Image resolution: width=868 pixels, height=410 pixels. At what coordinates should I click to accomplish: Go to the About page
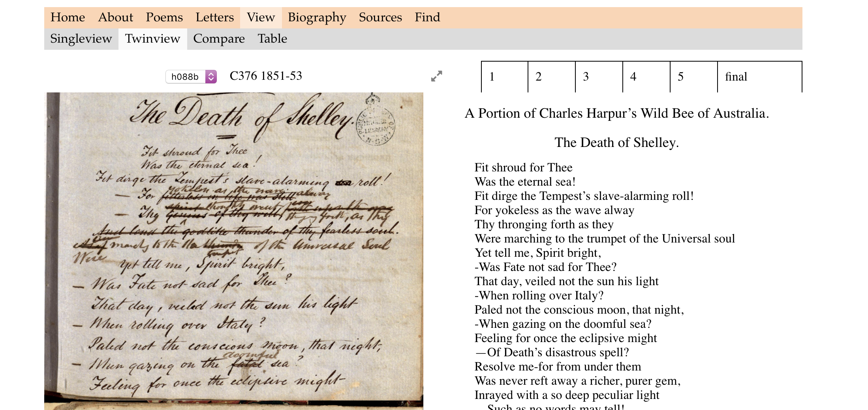[x=115, y=17]
